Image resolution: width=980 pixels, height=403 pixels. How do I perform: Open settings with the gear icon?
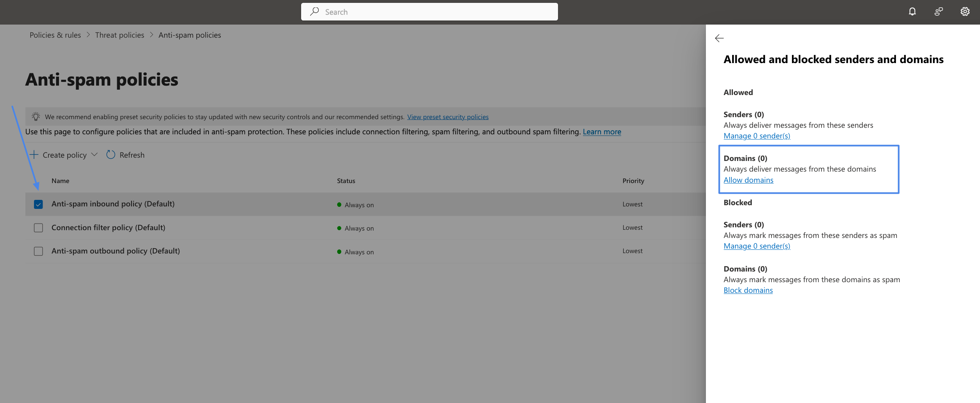pos(965,11)
